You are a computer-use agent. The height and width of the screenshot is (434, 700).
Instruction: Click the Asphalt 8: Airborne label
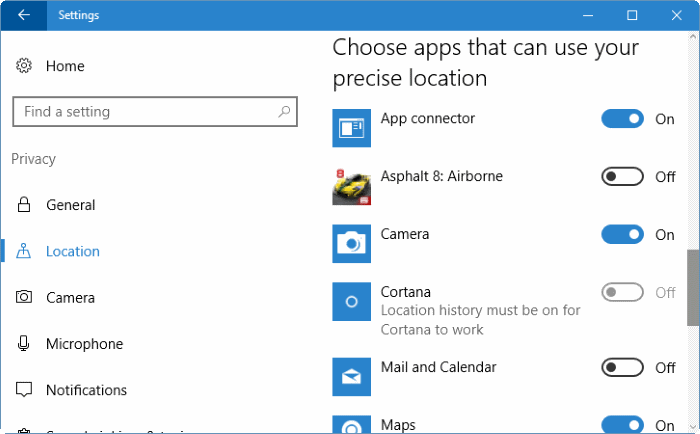[442, 176]
